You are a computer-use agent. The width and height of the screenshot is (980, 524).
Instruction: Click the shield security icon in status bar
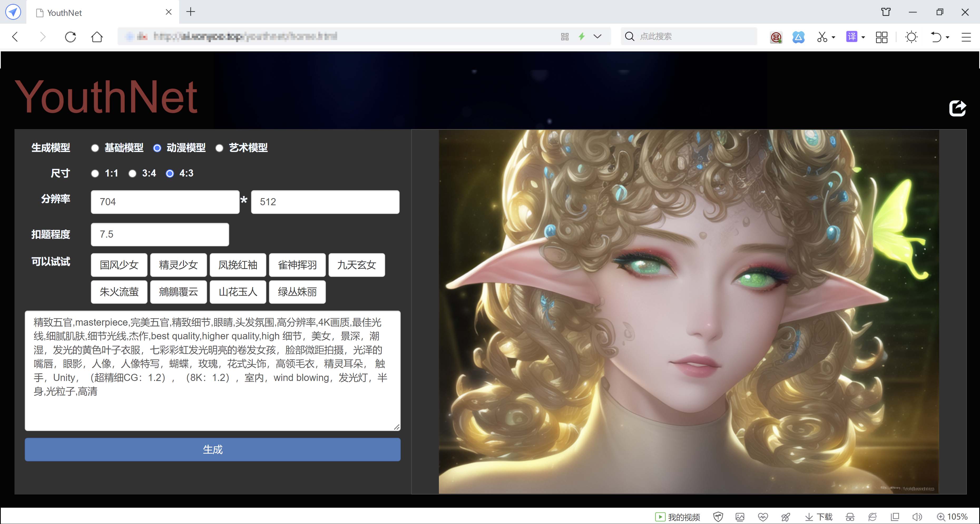(718, 517)
